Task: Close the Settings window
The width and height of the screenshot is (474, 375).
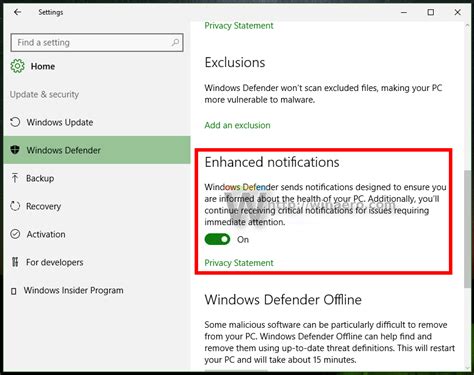Action: click(x=458, y=12)
